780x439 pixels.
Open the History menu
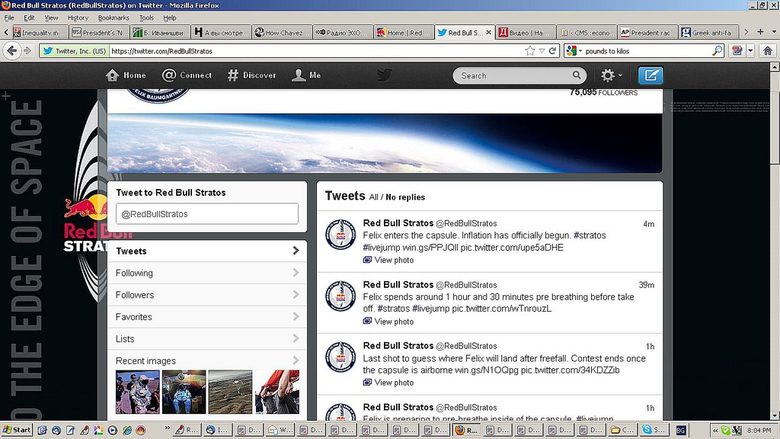tap(78, 17)
